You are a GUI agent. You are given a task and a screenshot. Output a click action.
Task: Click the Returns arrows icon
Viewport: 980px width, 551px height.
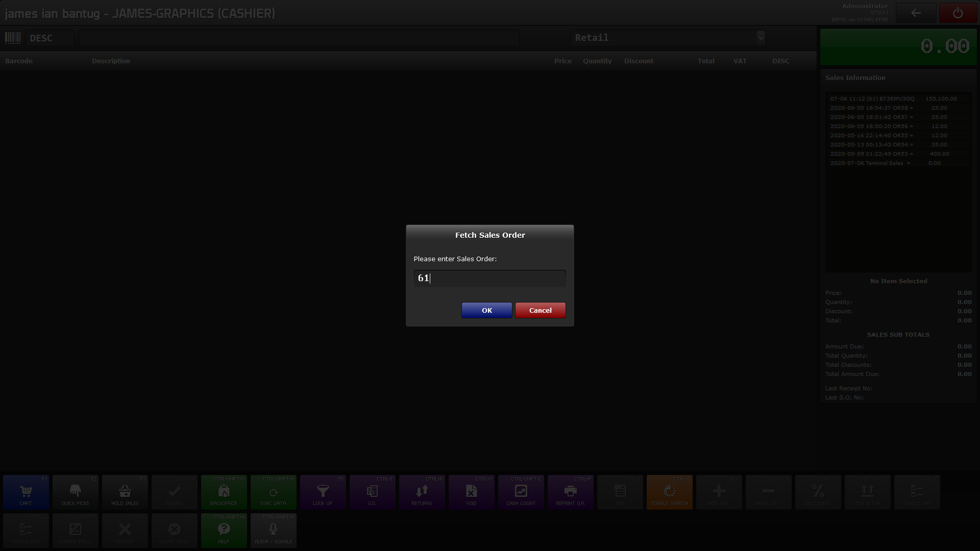(x=422, y=492)
